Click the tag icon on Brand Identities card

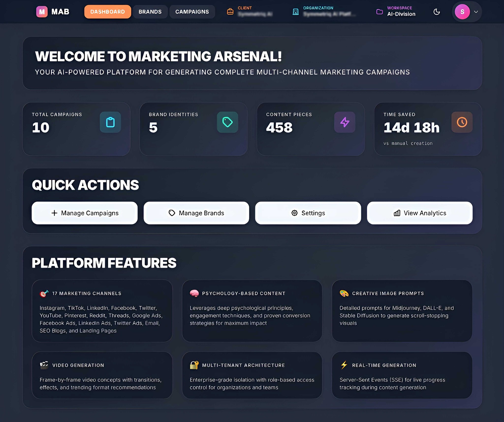[227, 122]
